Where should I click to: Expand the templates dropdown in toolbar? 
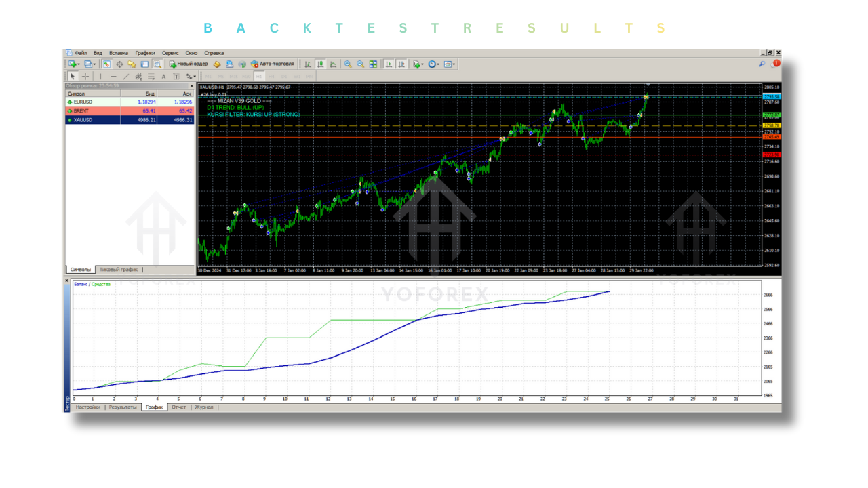coord(454,64)
